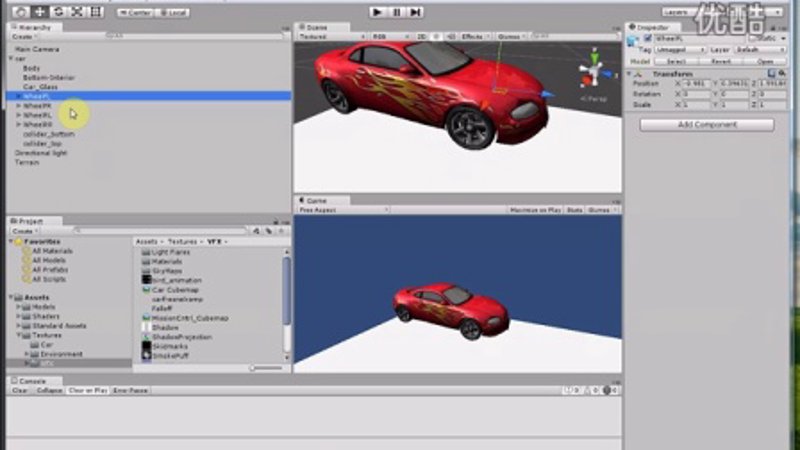This screenshot has width=800, height=450.
Task: Collapse the car object in Hierarchy
Action: tap(12, 59)
